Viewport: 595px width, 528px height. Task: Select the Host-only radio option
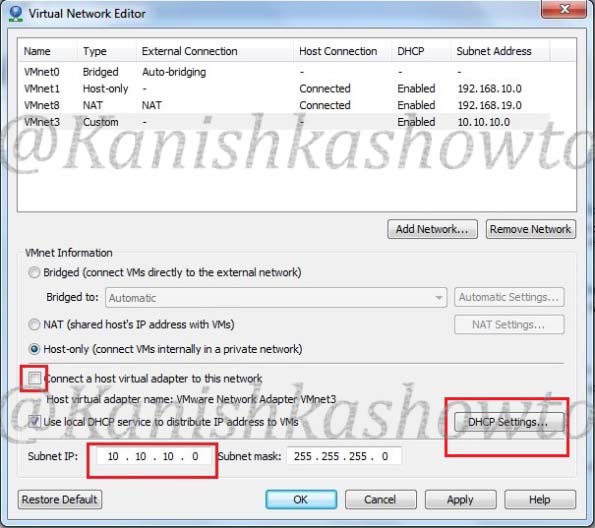(34, 349)
